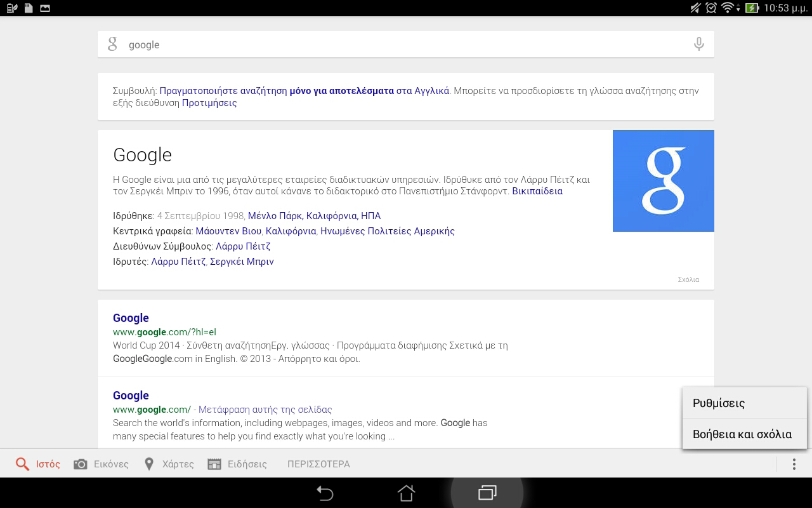
Task: Select Ρυθμίσεις from the popup menu
Action: tap(745, 403)
